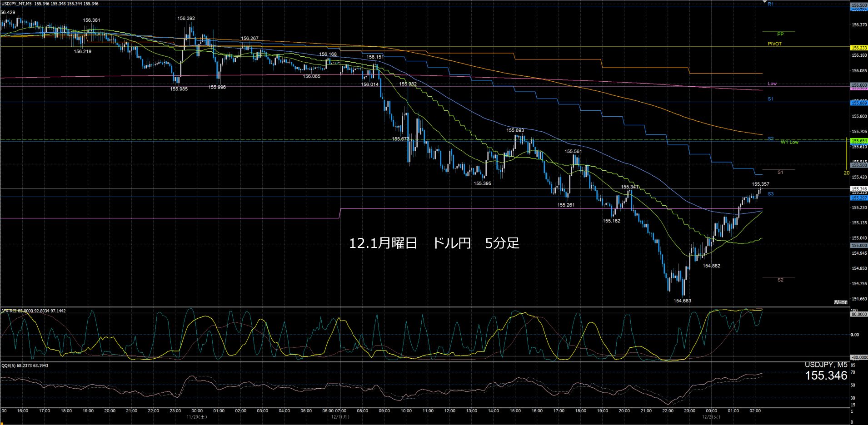Click the small N-DE logo badge
This screenshot has height=425, width=868.
click(x=841, y=302)
